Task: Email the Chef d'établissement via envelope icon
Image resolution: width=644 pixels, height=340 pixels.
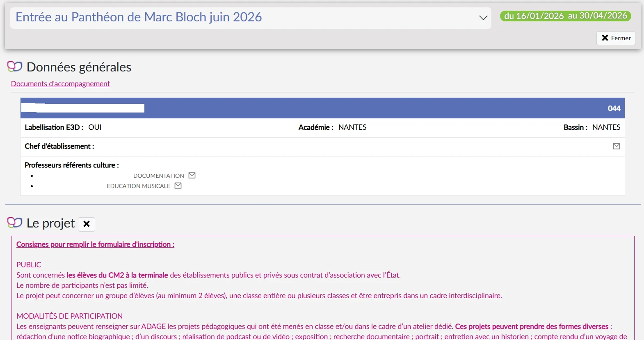Action: (616, 146)
